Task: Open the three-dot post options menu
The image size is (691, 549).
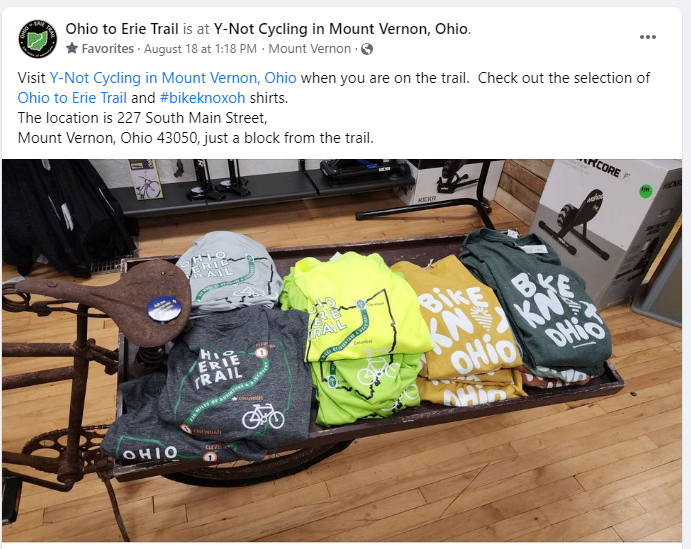Action: pos(647,37)
